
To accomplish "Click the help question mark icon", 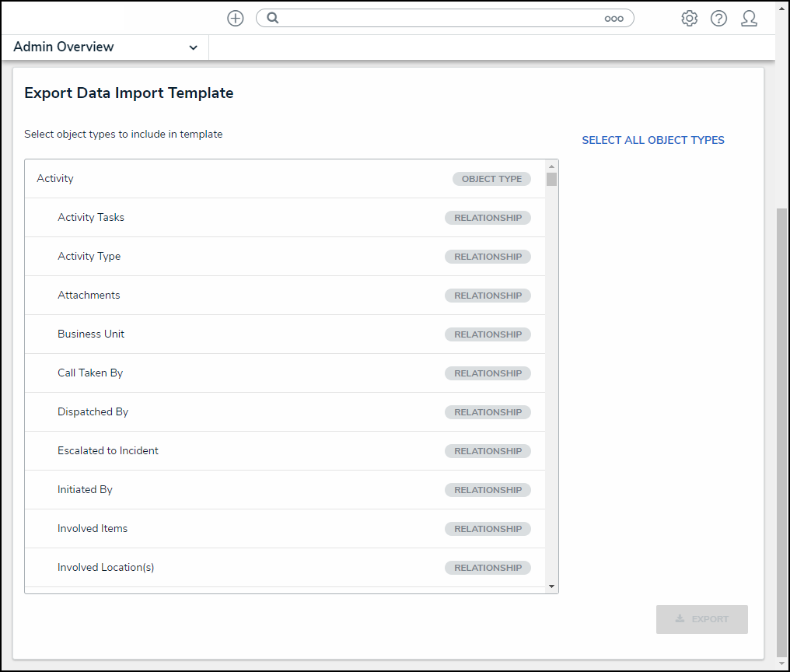I will pos(718,18).
